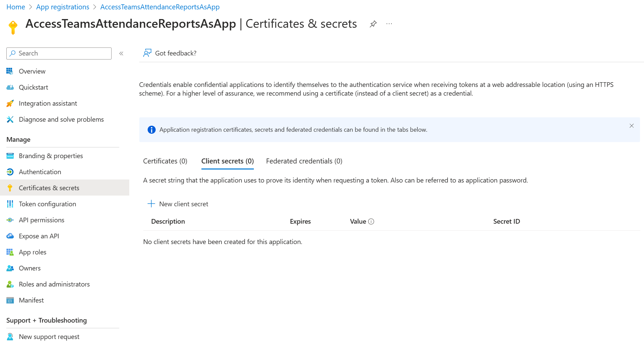This screenshot has height=345, width=644.
Task: Pin this blade using the pin icon
Action: [x=373, y=24]
